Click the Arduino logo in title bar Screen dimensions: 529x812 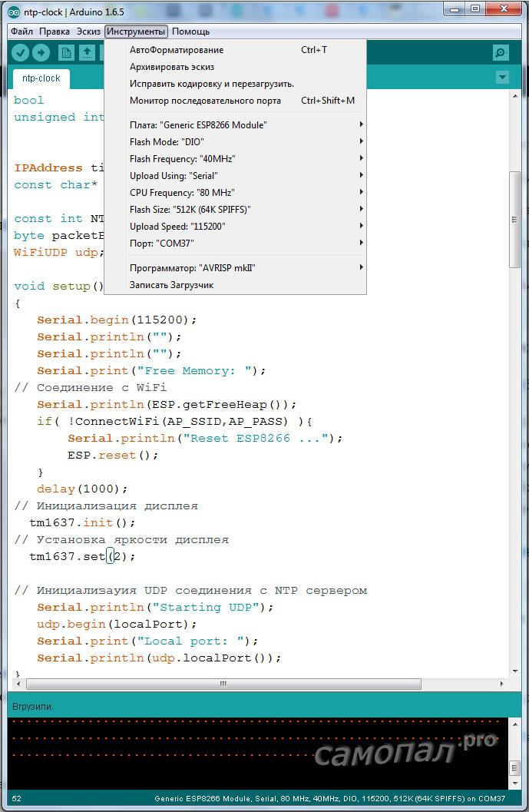[x=14, y=12]
